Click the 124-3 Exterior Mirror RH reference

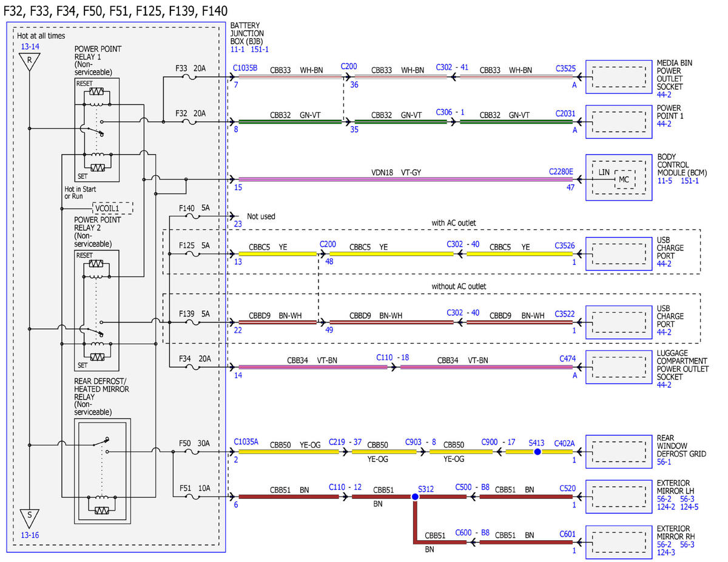(x=667, y=552)
